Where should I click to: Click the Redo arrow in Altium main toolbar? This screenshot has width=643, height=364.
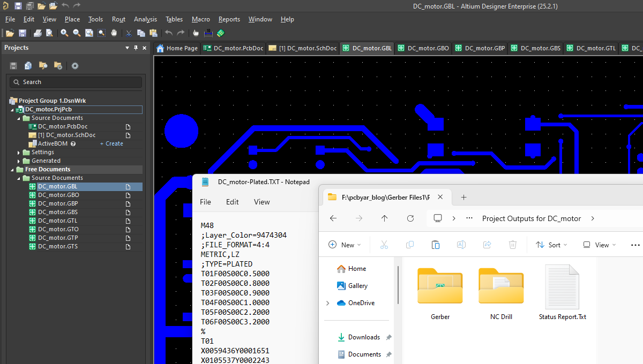click(181, 33)
